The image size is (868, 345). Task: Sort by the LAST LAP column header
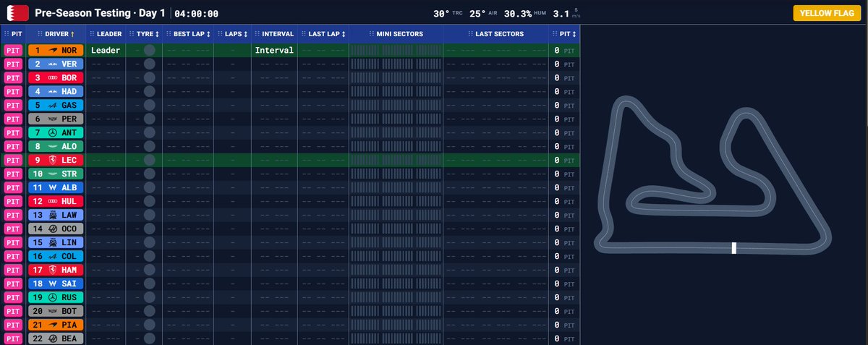[x=323, y=33]
